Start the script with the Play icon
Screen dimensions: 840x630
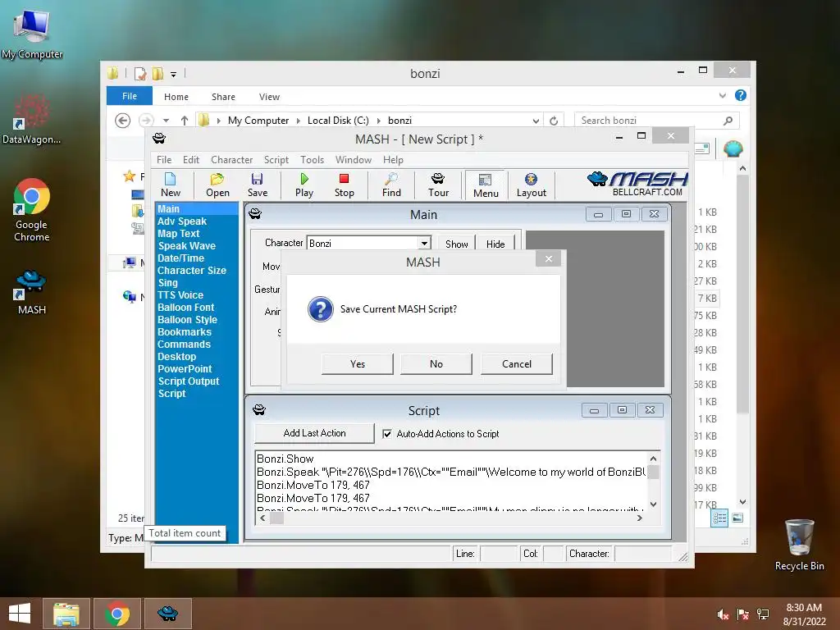304,185
